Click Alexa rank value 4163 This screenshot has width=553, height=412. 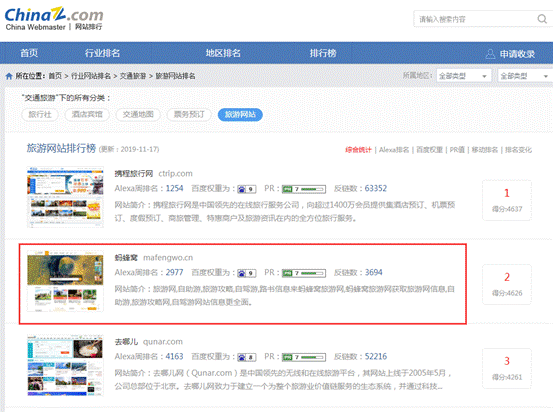[175, 357]
